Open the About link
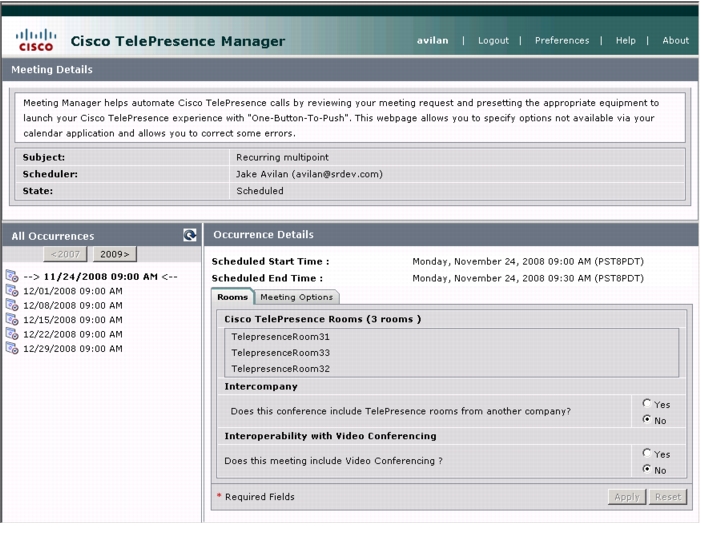Viewport: 701px width, 547px height. tap(676, 41)
